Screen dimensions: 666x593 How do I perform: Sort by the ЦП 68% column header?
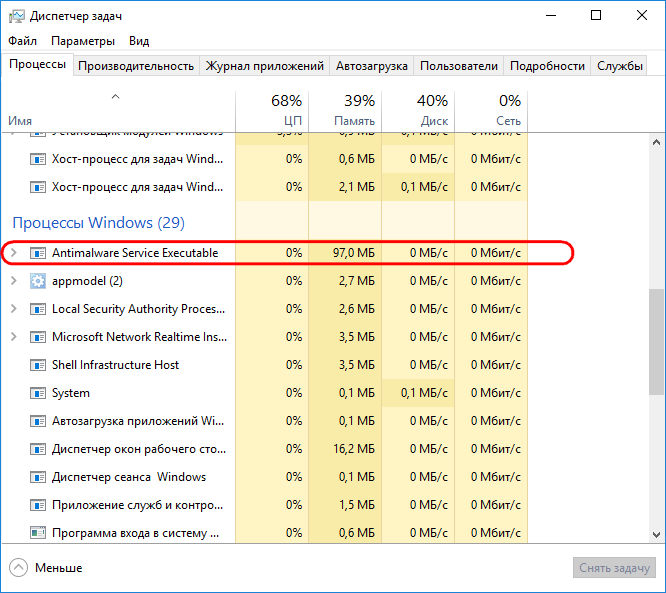pyautogui.click(x=272, y=111)
